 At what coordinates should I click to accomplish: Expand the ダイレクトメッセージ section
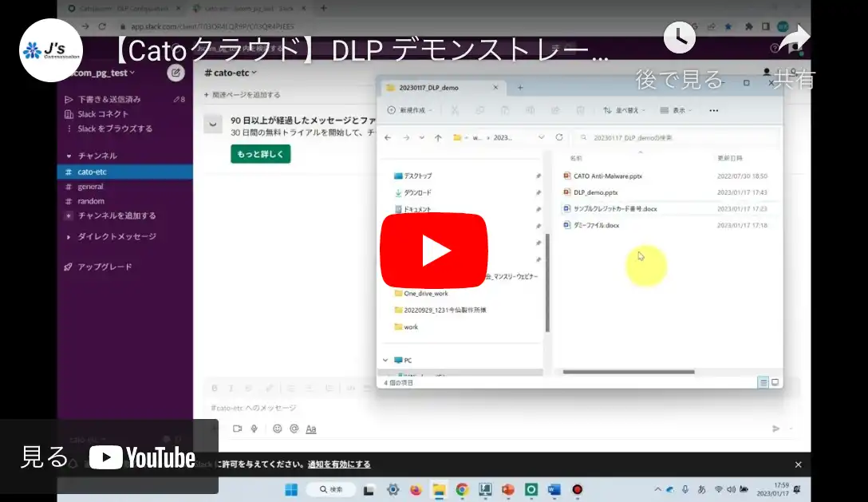coord(69,236)
